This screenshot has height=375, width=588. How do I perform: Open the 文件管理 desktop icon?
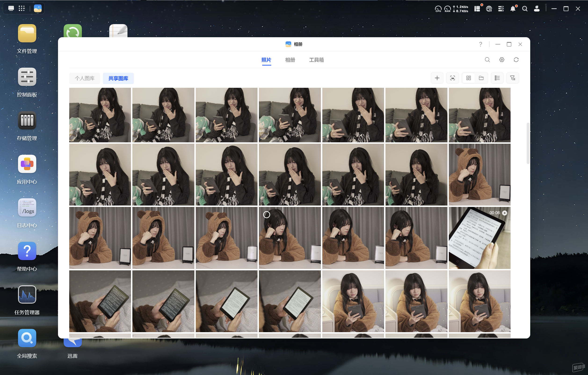[x=27, y=33]
